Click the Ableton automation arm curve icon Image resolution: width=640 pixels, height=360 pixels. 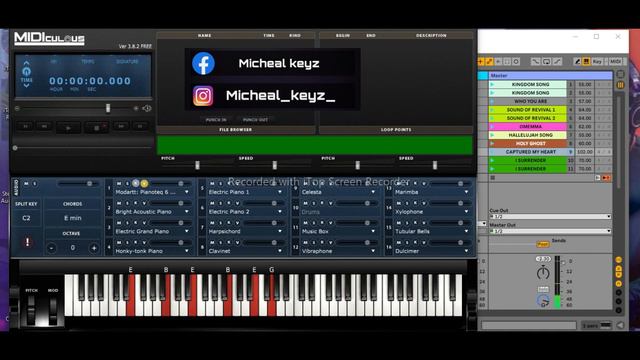click(536, 61)
